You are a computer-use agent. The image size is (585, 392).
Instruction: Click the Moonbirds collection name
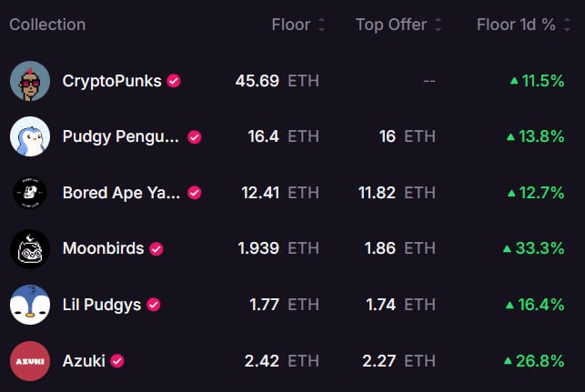pyautogui.click(x=104, y=248)
